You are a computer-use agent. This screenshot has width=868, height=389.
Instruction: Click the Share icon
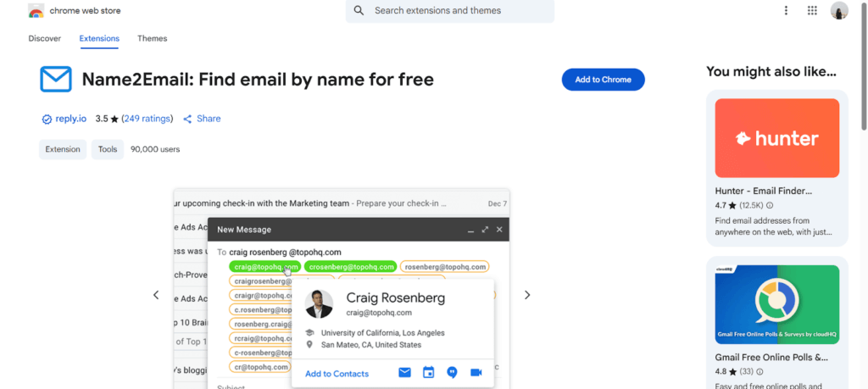coord(187,119)
